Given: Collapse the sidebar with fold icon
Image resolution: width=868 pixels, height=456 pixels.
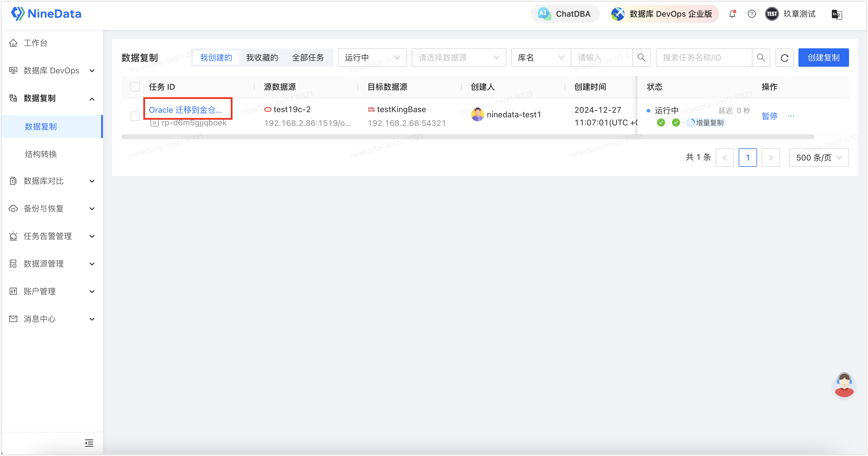Looking at the screenshot, I should [x=89, y=443].
